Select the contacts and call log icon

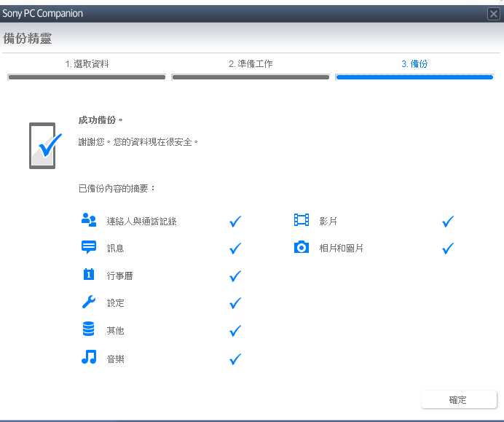click(x=89, y=219)
